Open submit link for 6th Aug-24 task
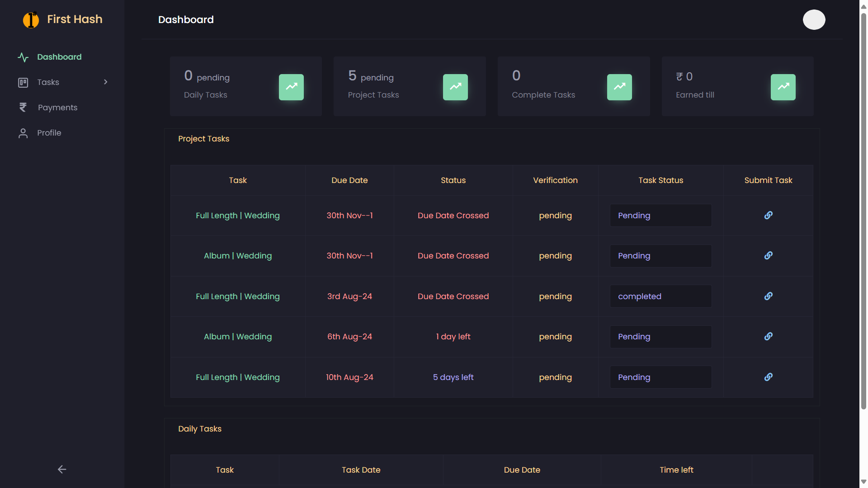Viewport: 868px width, 488px height. [768, 336]
